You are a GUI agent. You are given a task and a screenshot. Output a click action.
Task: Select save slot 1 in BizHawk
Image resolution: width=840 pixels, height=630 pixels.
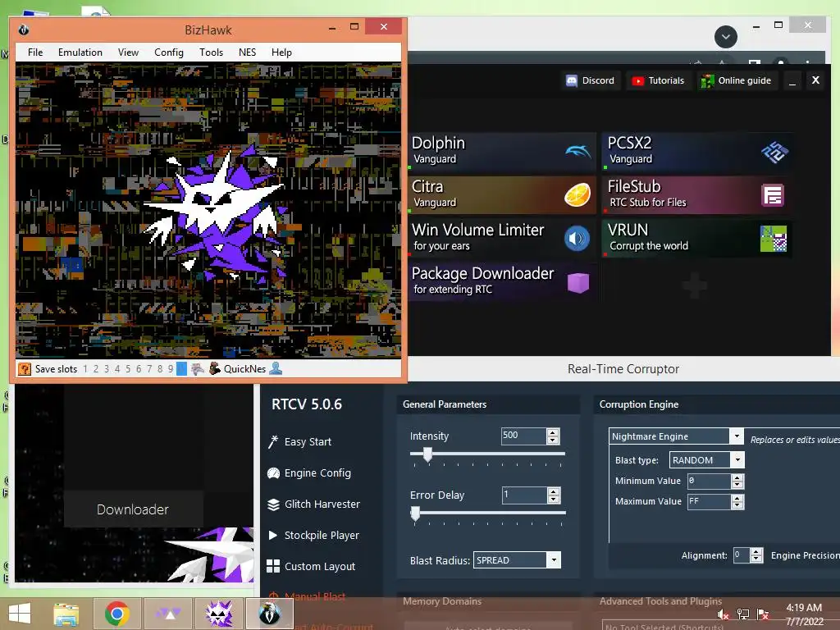(x=85, y=368)
